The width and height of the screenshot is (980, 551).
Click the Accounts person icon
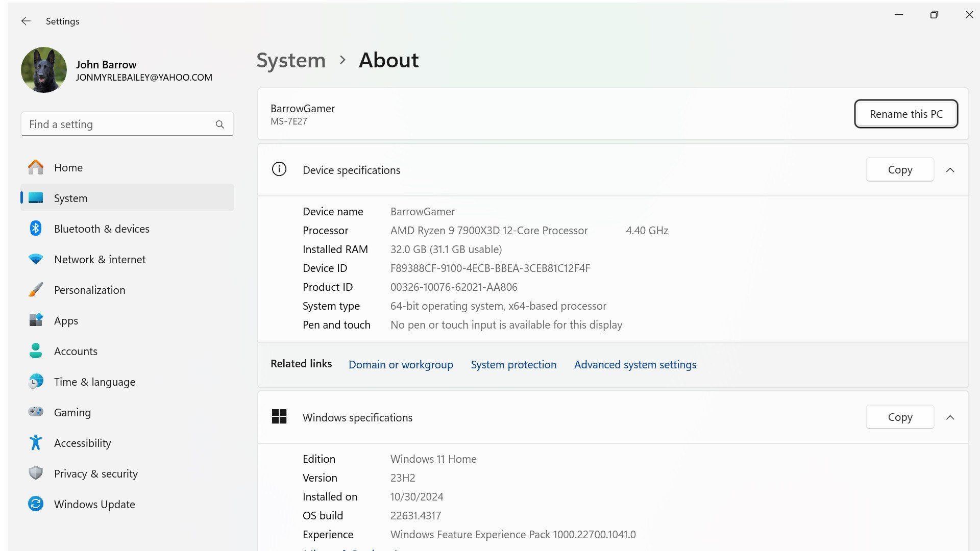tap(36, 351)
